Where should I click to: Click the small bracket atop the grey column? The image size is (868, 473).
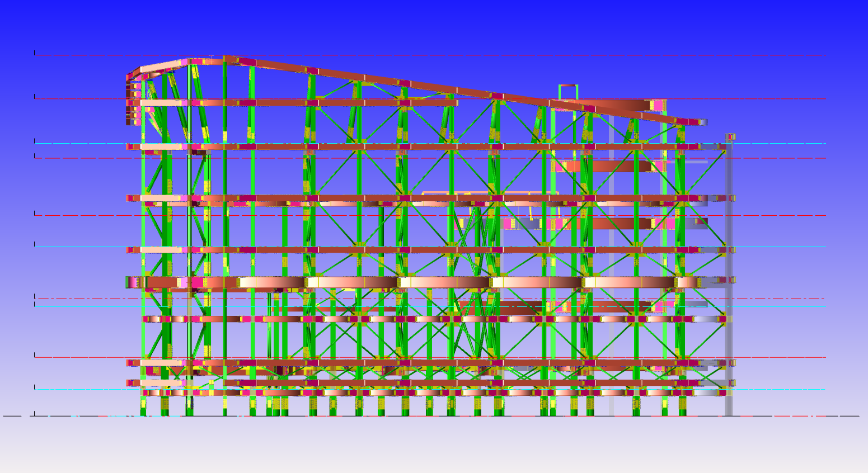point(730,136)
